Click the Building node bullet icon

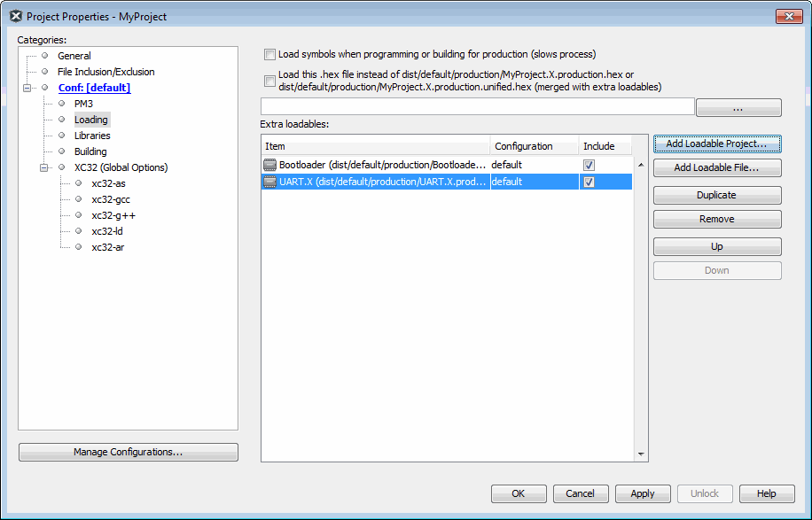tap(62, 151)
